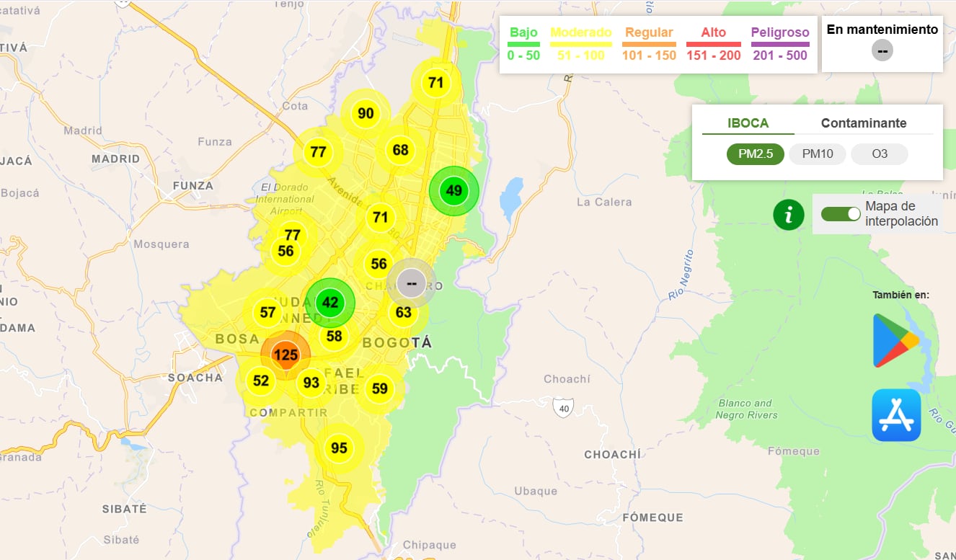Select the green station showing 42
Viewport: 956px width, 560px height.
coord(331,303)
